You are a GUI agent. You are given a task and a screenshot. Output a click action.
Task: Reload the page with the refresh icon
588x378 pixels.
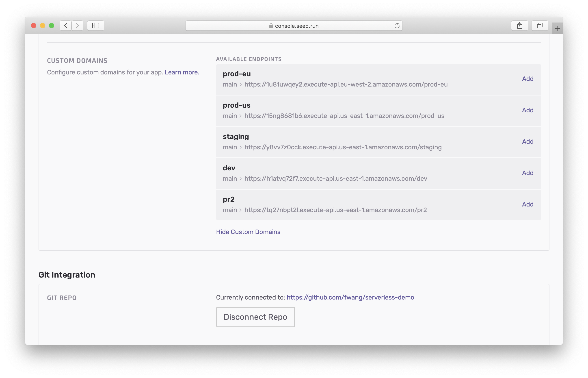(x=397, y=26)
